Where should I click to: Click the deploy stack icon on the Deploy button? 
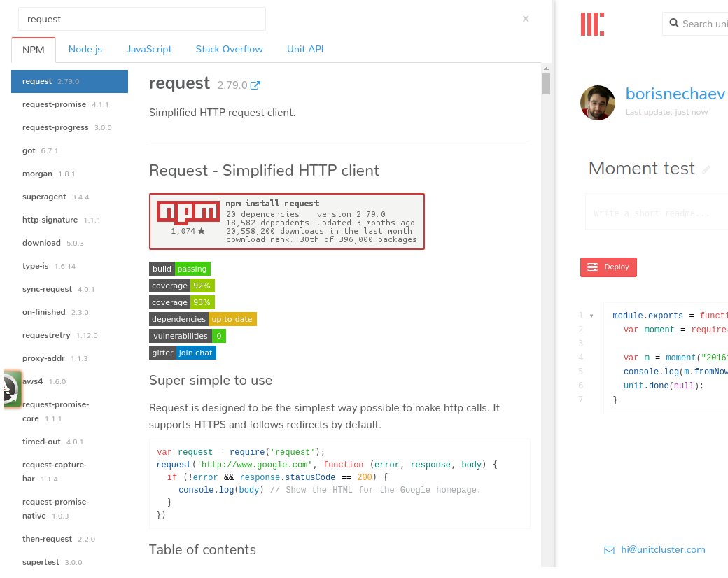(x=591, y=267)
